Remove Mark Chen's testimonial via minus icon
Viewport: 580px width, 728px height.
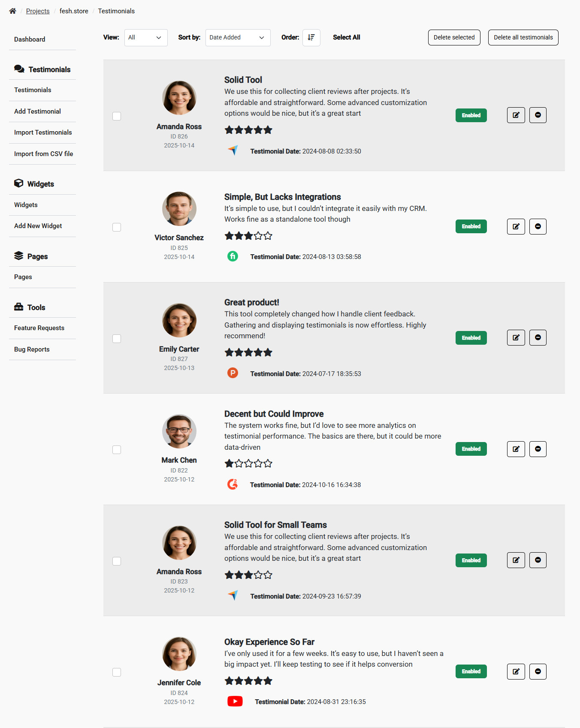(x=538, y=449)
